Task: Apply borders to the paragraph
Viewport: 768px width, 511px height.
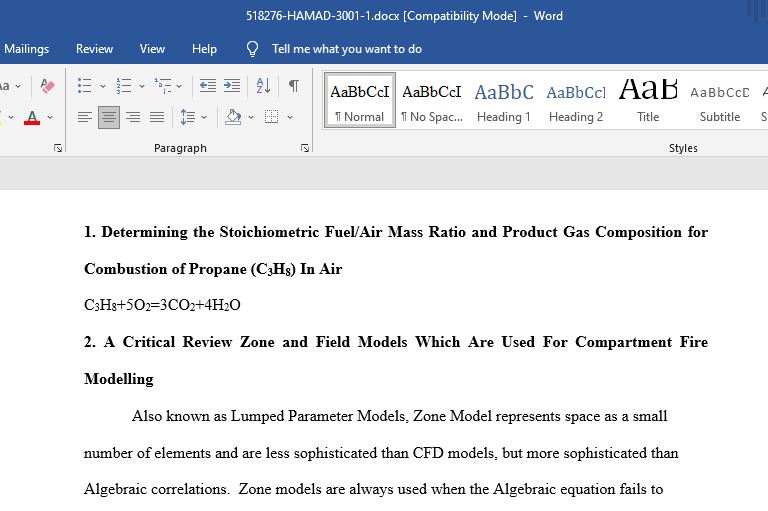Action: coord(271,117)
